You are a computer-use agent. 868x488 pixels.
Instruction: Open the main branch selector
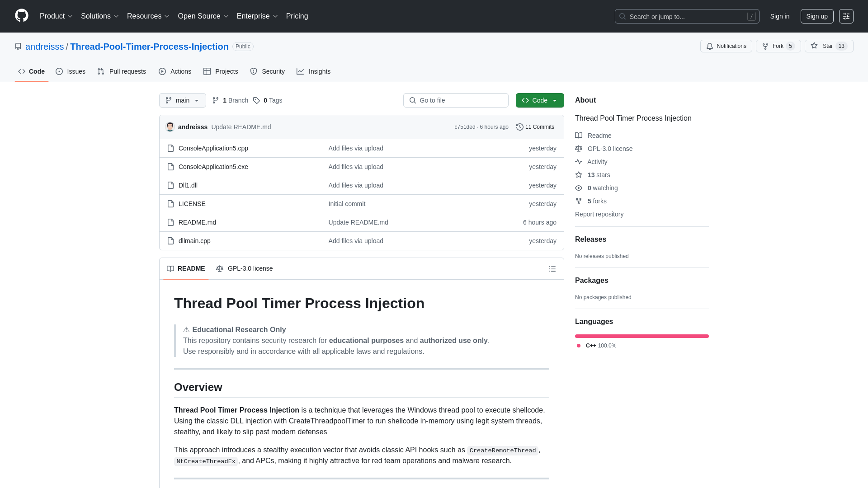(183, 100)
